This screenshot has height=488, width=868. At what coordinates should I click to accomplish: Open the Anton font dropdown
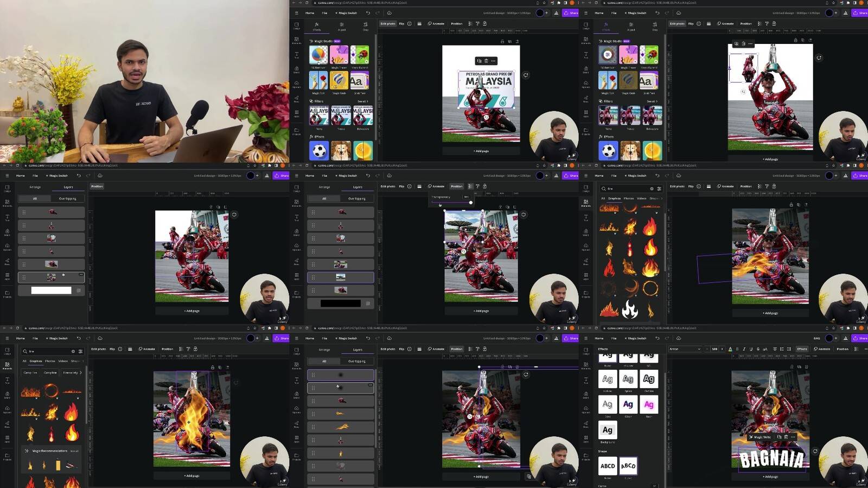click(685, 349)
